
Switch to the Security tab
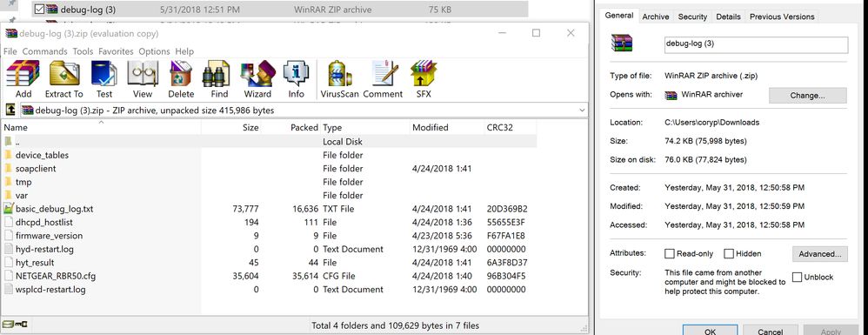click(692, 17)
